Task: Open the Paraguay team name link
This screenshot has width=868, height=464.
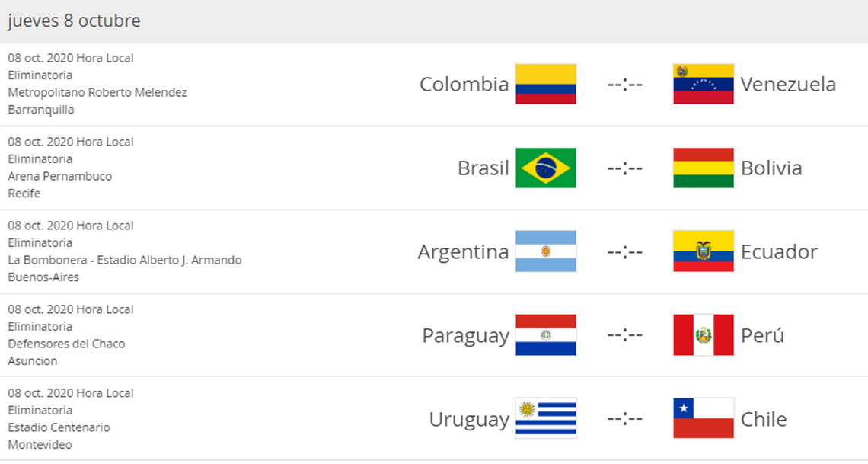Action: click(x=465, y=336)
